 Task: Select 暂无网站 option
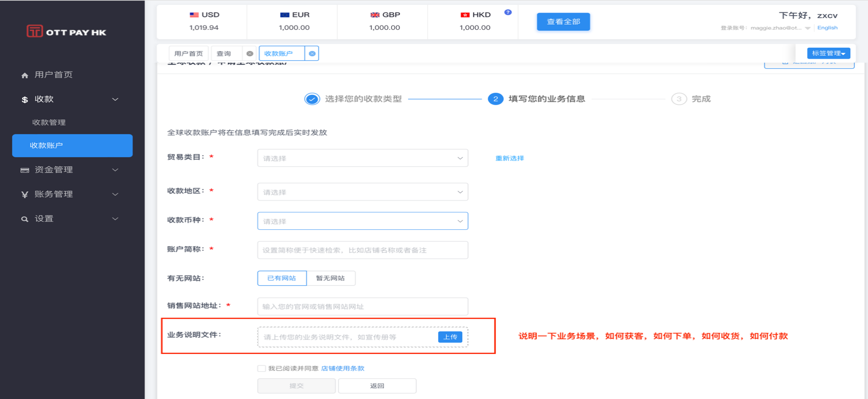tap(331, 278)
